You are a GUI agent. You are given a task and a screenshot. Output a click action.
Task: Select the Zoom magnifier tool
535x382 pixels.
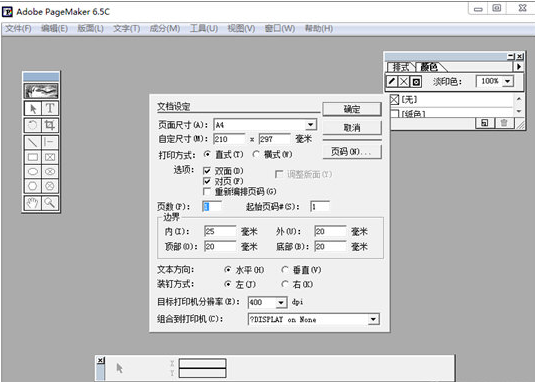tap(50, 203)
